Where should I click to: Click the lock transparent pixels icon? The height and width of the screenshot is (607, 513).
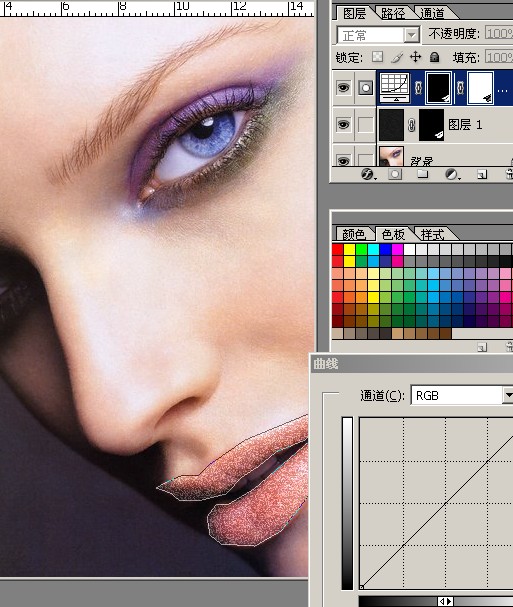(377, 57)
